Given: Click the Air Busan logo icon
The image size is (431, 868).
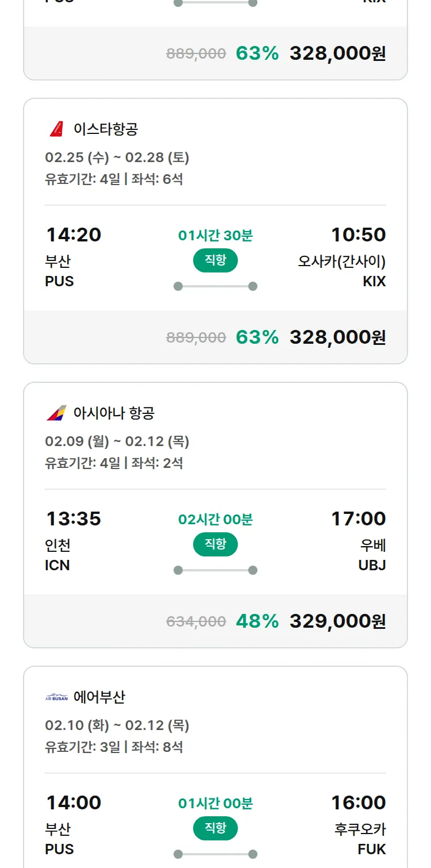Looking at the screenshot, I should tap(56, 697).
